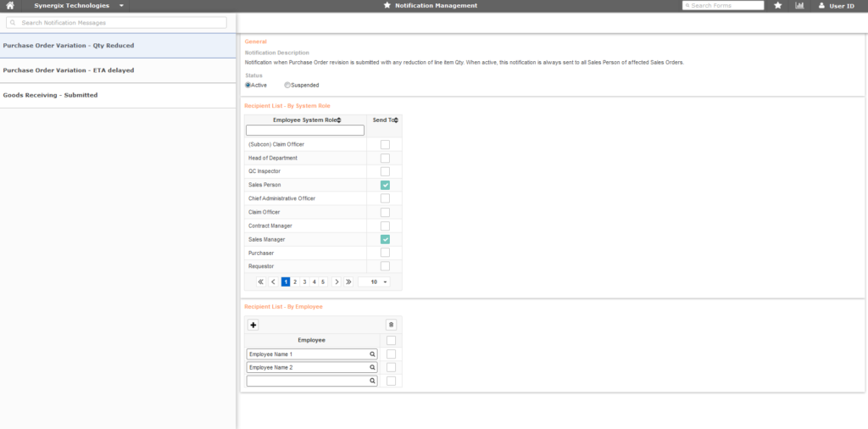
Task: Go to page 2 of role list
Action: (x=295, y=281)
